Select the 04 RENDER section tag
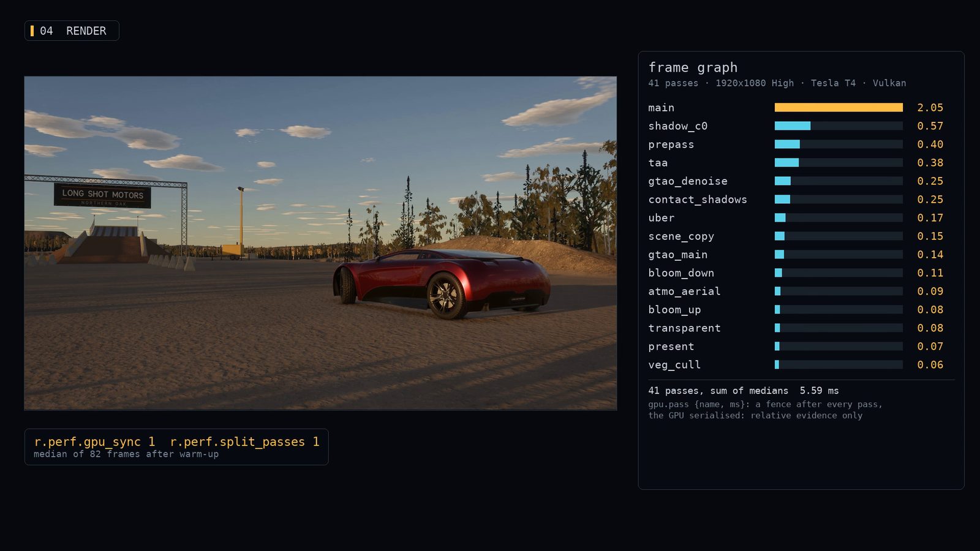The height and width of the screenshot is (551, 980). [x=72, y=31]
